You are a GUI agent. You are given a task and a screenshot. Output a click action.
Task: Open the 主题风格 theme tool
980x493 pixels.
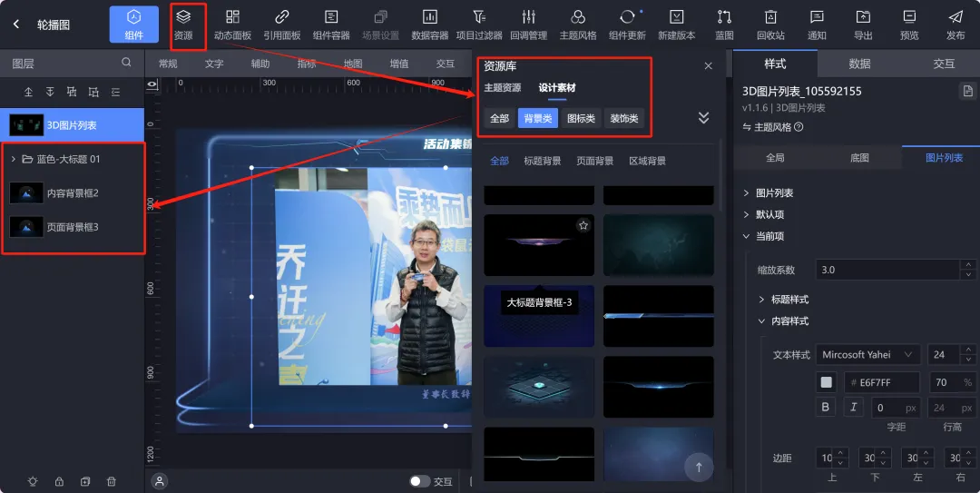(x=578, y=25)
